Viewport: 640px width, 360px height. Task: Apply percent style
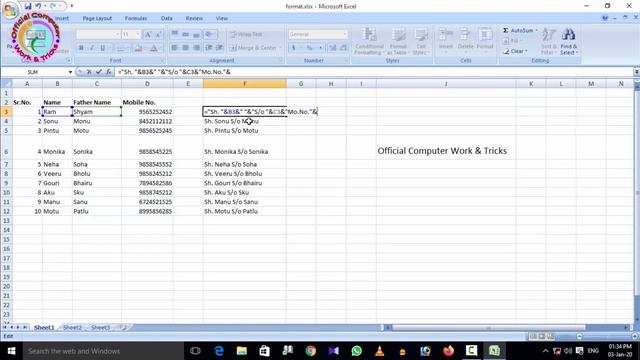[309, 48]
